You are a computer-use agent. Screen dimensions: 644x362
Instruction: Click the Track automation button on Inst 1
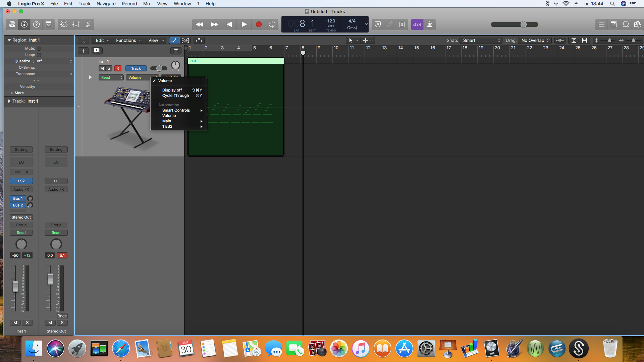click(136, 68)
